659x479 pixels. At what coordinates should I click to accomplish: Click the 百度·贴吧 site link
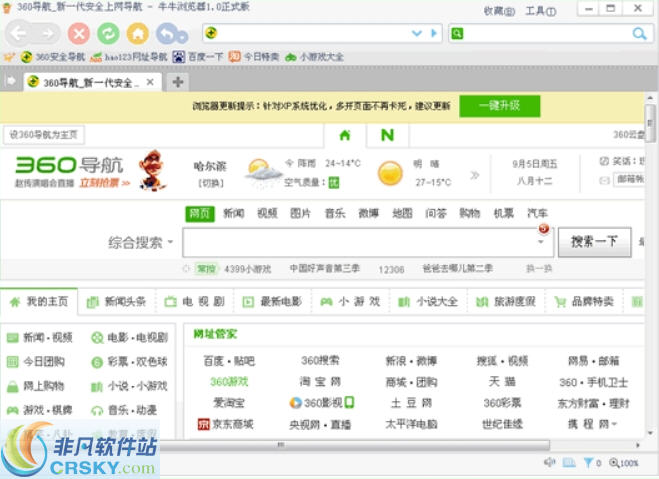(229, 361)
